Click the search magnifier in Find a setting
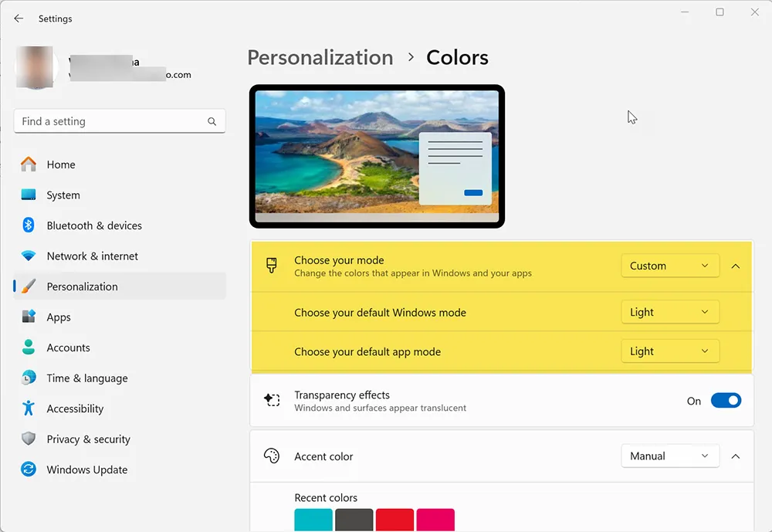 point(212,121)
